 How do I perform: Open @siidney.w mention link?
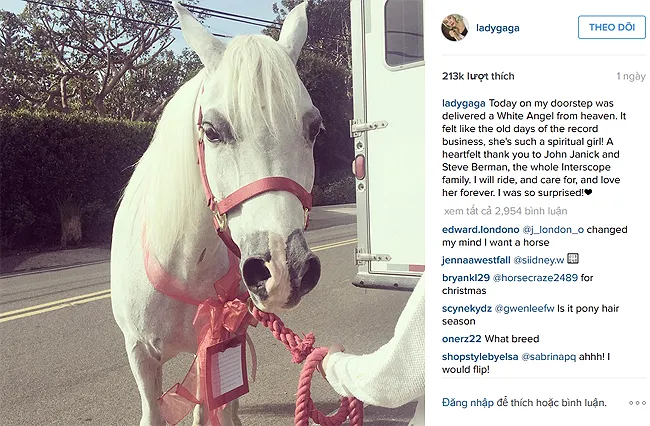pyautogui.click(x=539, y=260)
